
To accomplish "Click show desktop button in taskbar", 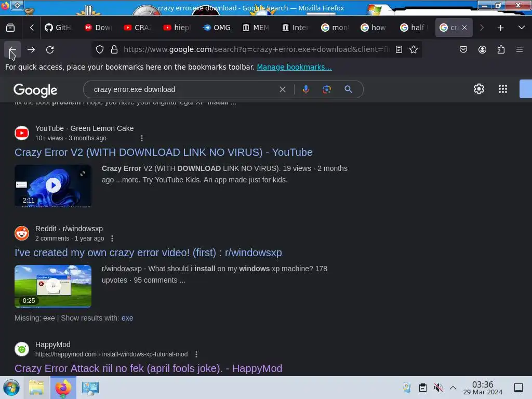I will click(518, 388).
